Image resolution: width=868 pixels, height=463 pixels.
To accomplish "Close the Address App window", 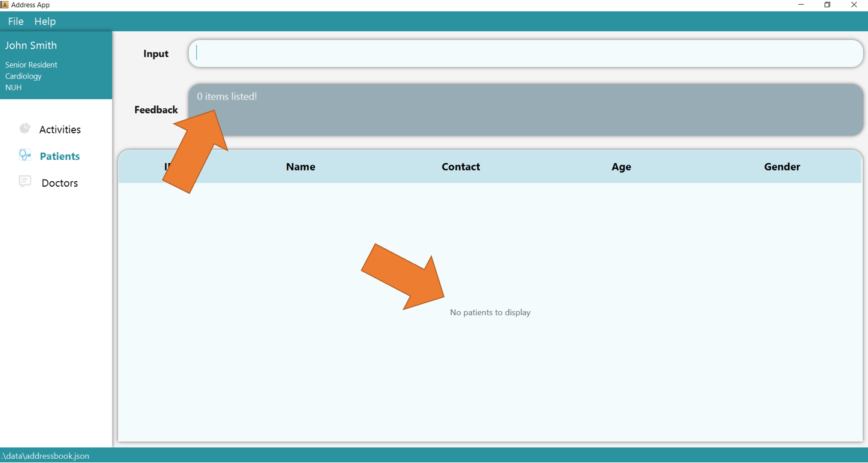I will click(x=854, y=5).
